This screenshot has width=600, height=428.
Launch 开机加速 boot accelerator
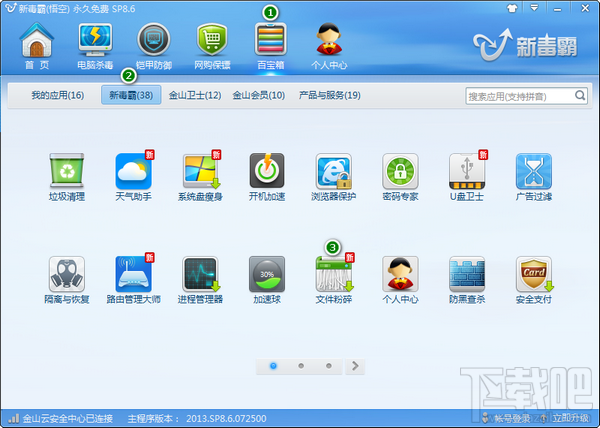[267, 177]
